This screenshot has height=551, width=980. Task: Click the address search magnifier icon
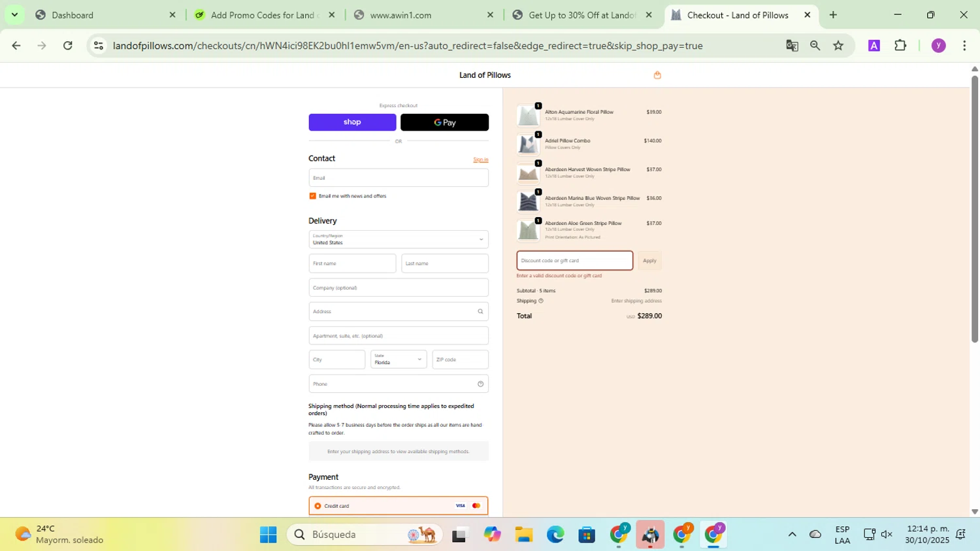click(x=480, y=312)
